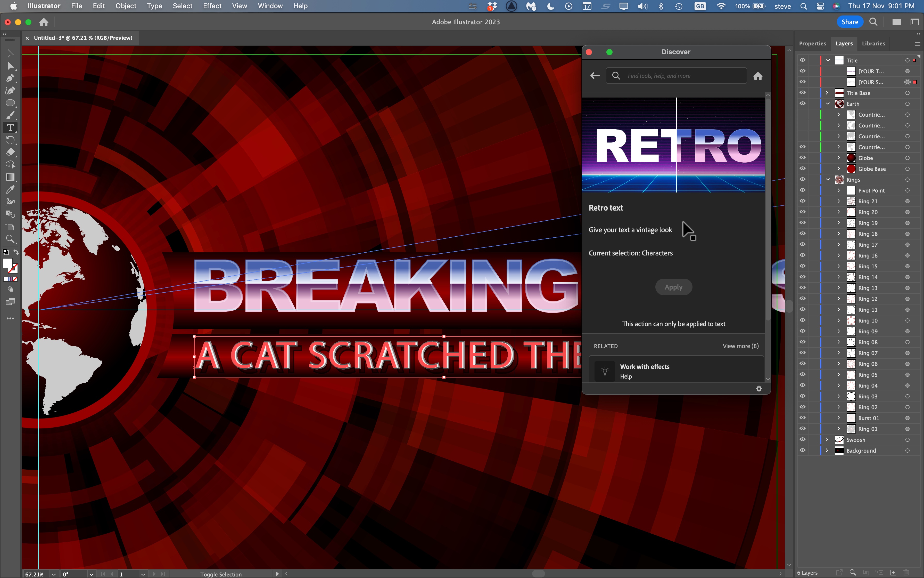Expand the Globe sublayer
The image size is (924, 578).
[x=838, y=157]
